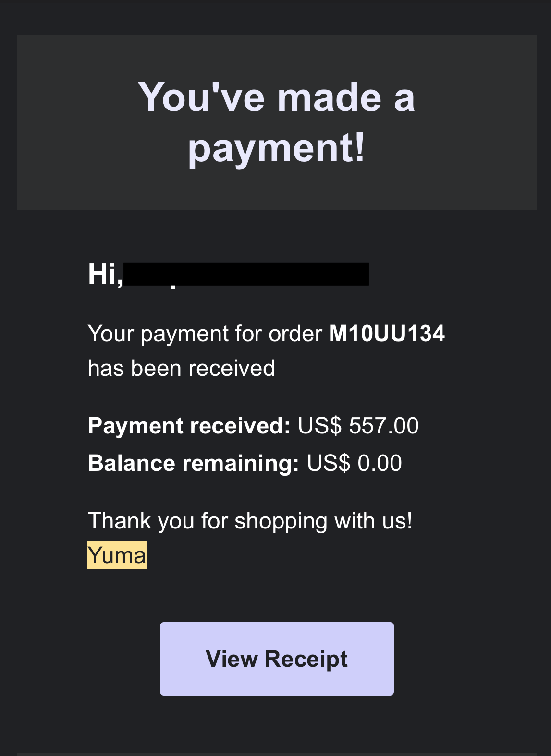Select the Payment received amount US$ 557.00
Screen dimensions: 551x756
[x=358, y=425]
